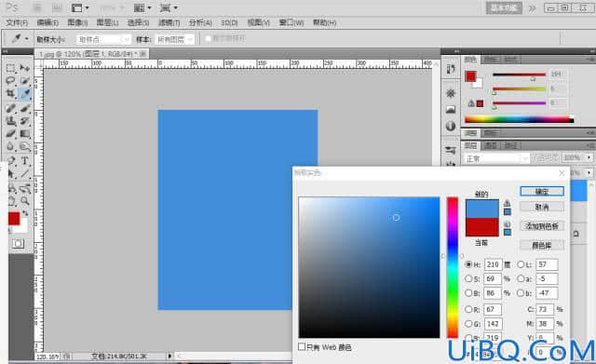Open the 滤镜(T) menu
The width and height of the screenshot is (596, 364).
pos(169,22)
